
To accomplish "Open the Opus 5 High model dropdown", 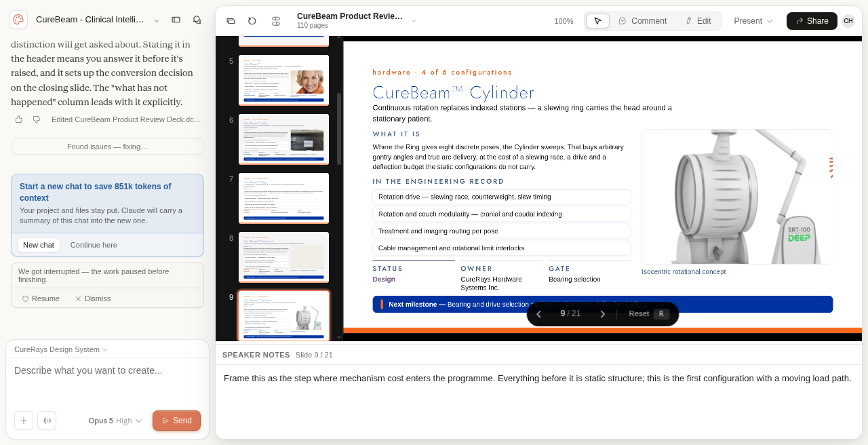I will click(115, 421).
